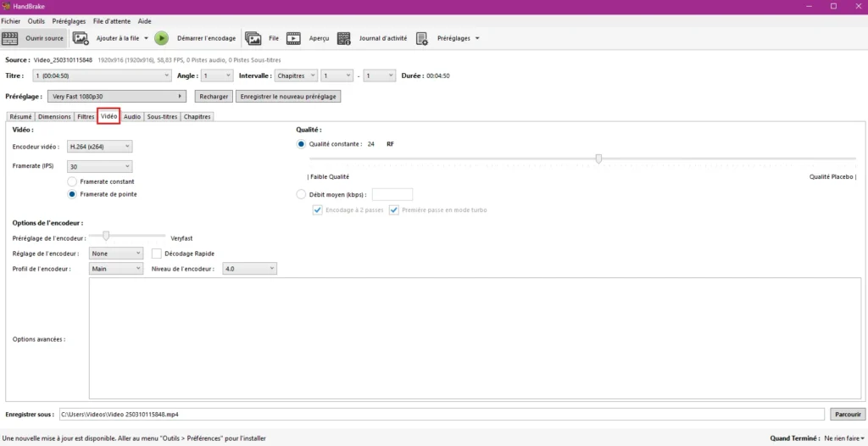The height and width of the screenshot is (446, 868).
Task: Open the Outils menu
Action: pyautogui.click(x=36, y=21)
